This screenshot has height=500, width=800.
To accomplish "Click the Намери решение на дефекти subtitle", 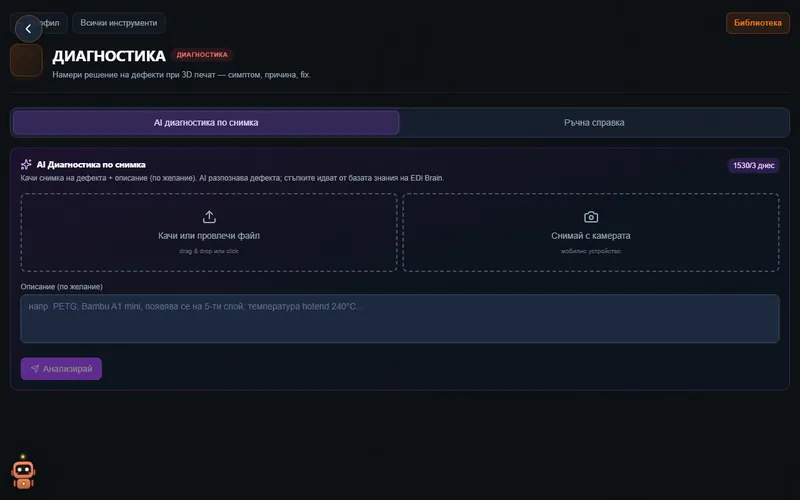I will pos(181,75).
